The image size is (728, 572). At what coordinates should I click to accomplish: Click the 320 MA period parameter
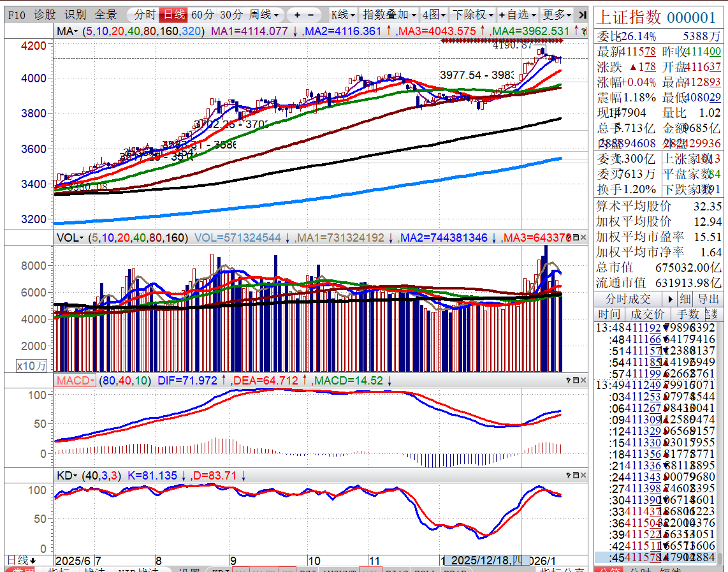click(193, 31)
